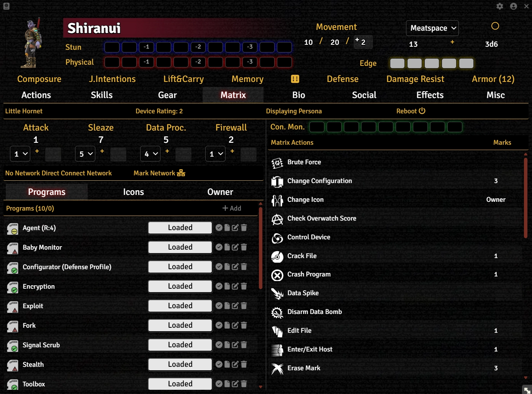The width and height of the screenshot is (532, 394).
Task: Roll the Damage Resist test
Action: [x=415, y=79]
